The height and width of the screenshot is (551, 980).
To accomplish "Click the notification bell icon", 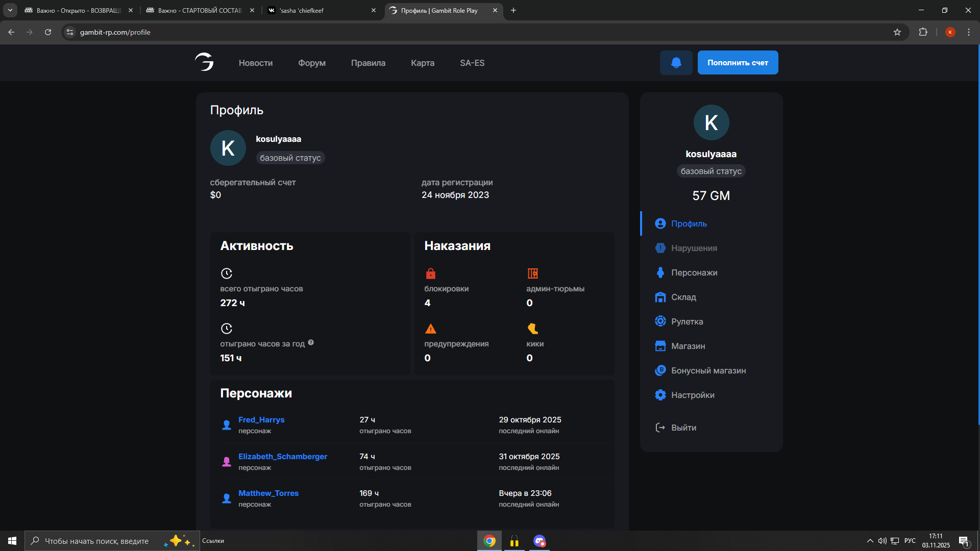I will click(x=676, y=63).
